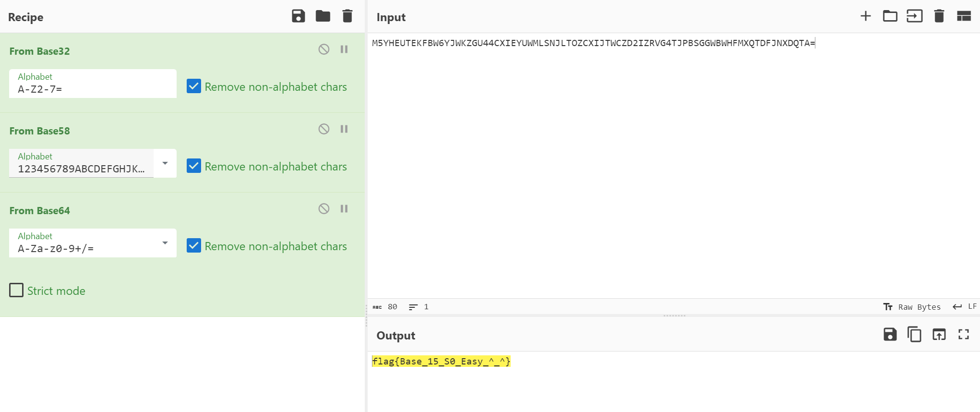Click the From Base64 operation title
The height and width of the screenshot is (412, 980).
[39, 211]
